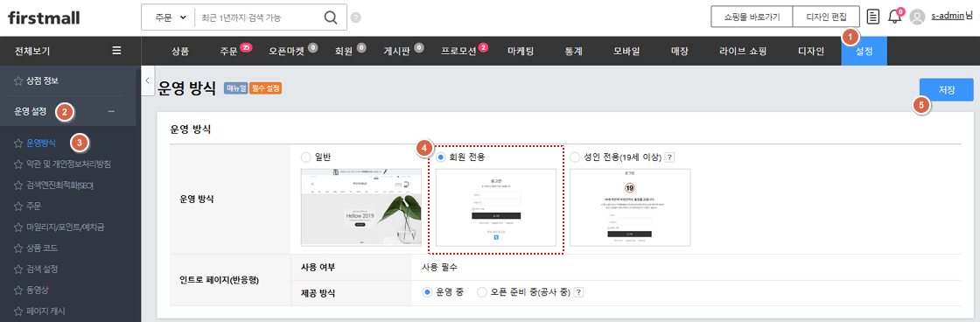Favorite star next to 동영상

coord(18,290)
